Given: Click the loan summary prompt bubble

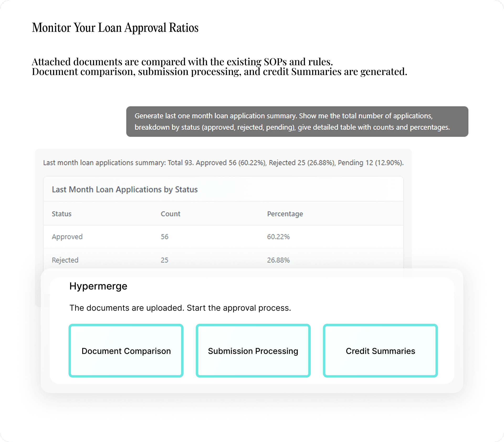Looking at the screenshot, I should [297, 122].
